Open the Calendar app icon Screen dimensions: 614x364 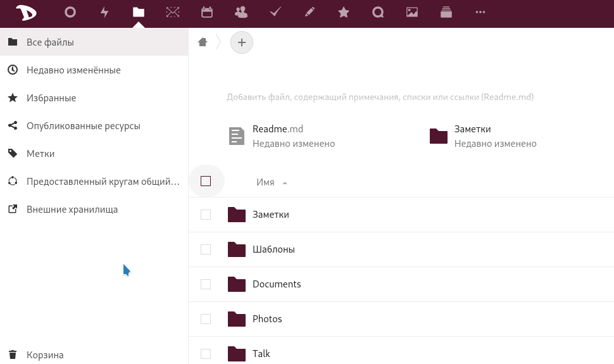[x=207, y=12]
